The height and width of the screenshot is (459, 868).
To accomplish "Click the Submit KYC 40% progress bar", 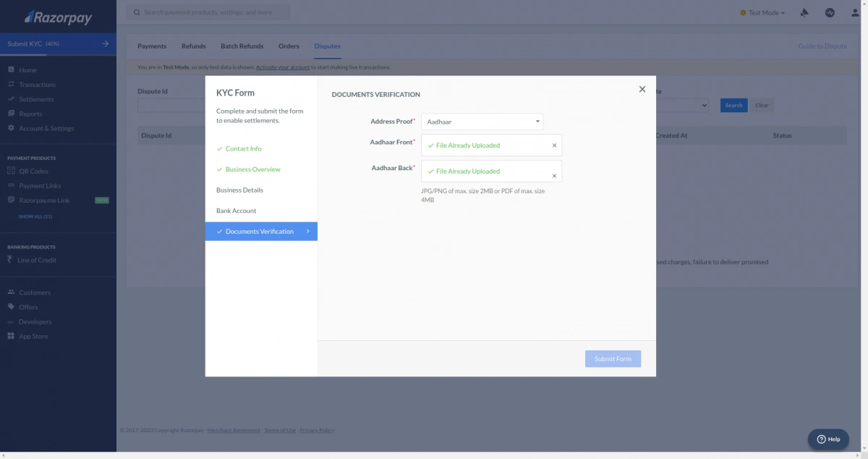I will [58, 43].
